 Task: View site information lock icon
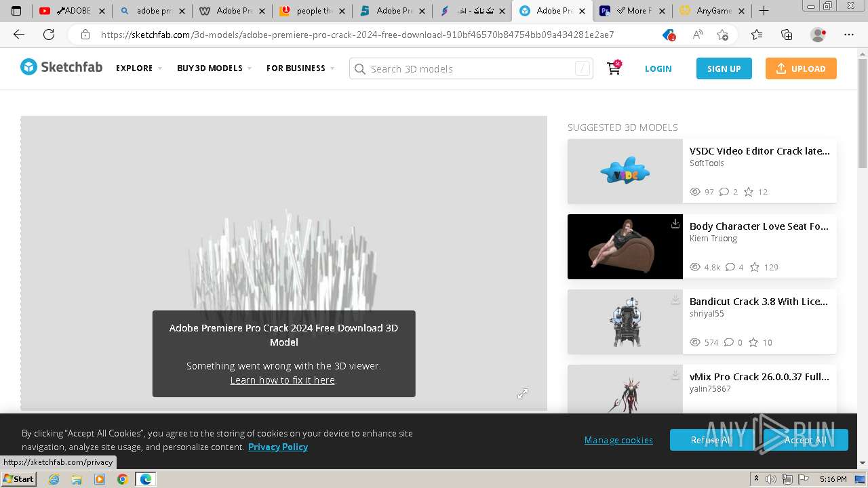[85, 35]
